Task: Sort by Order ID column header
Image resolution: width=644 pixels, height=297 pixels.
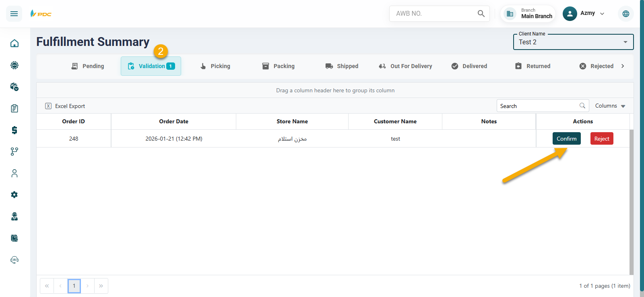Action: pos(74,121)
